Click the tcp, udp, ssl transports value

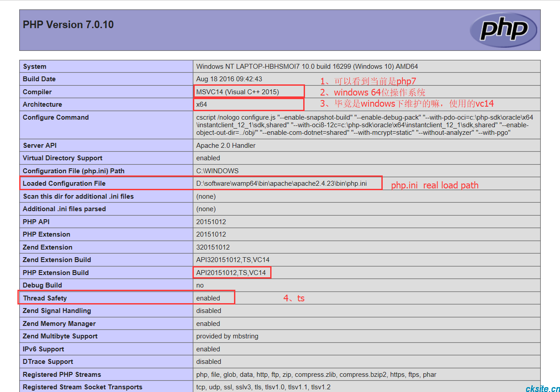coord(263,387)
